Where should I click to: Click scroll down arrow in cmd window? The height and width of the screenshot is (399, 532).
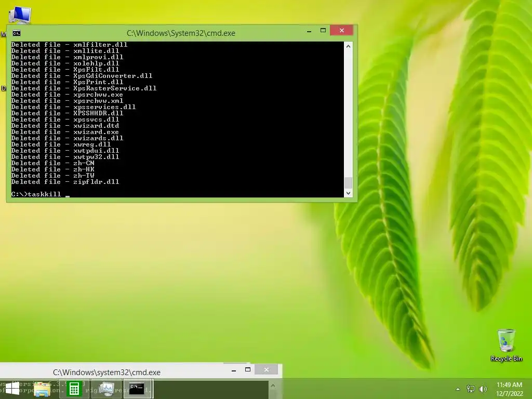click(348, 193)
